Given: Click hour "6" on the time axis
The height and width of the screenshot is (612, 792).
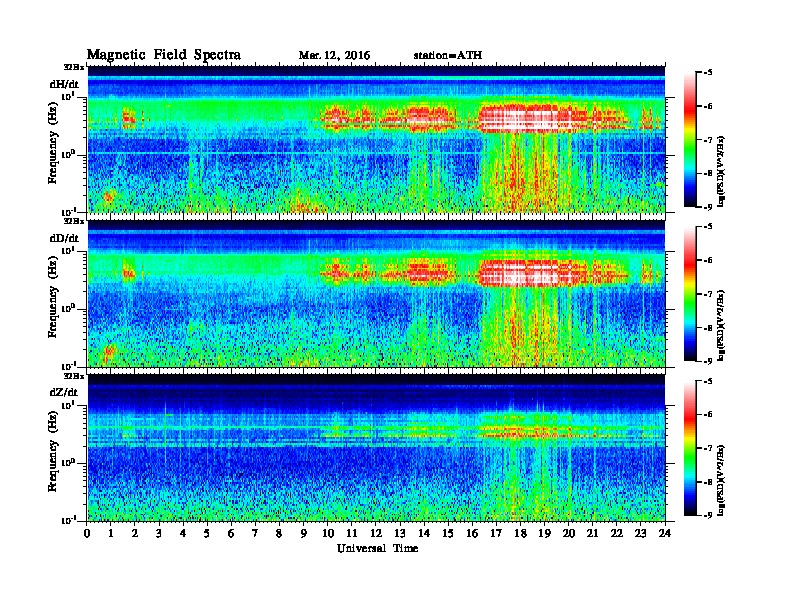Looking at the screenshot, I should pyautogui.click(x=232, y=533).
